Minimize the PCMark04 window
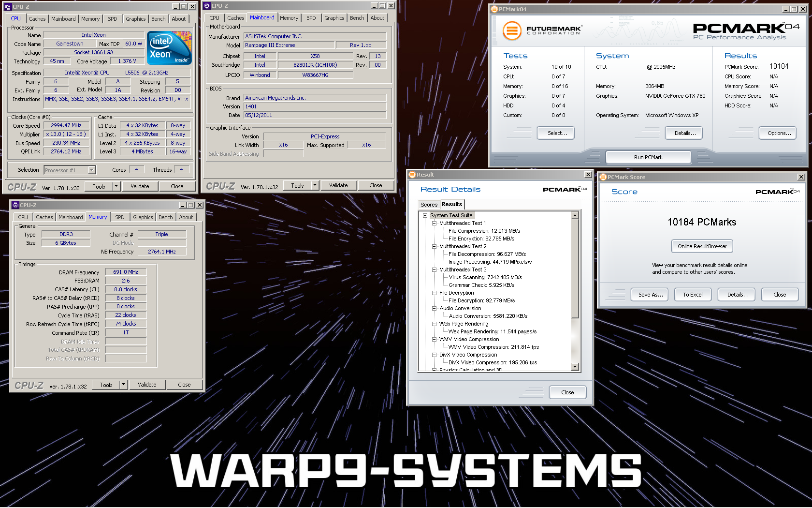 tap(786, 9)
